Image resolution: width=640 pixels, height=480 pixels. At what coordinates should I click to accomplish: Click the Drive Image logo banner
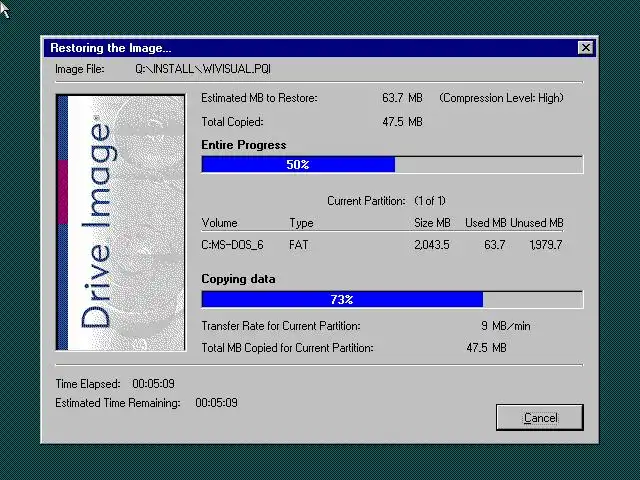120,222
